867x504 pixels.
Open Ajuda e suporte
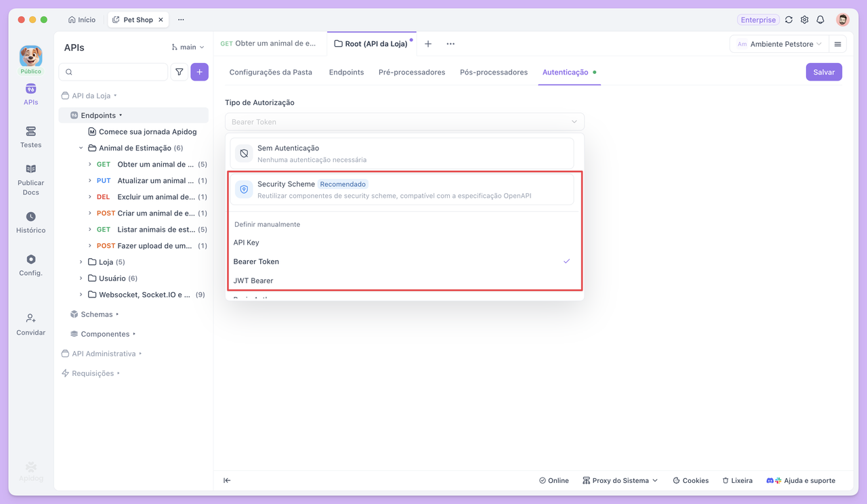[801, 480]
